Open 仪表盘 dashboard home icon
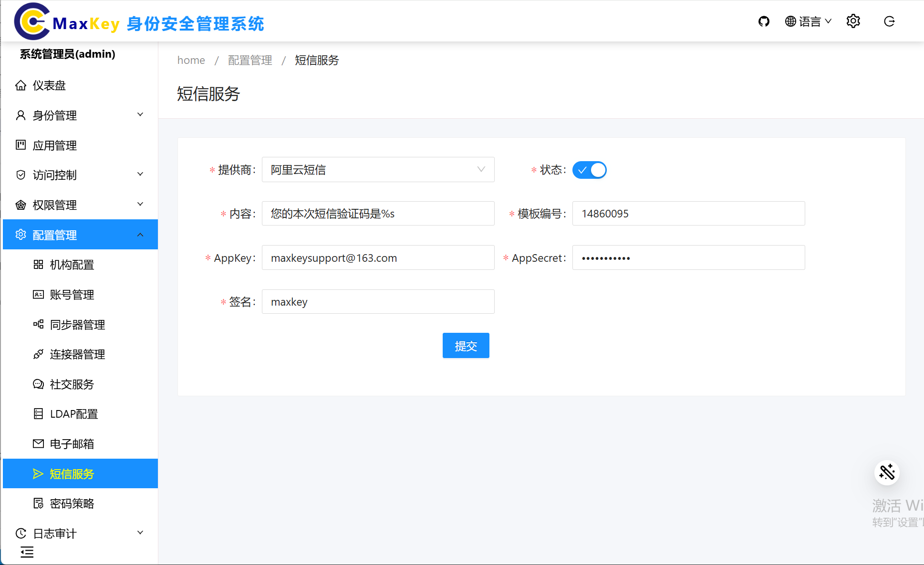924x565 pixels. point(21,85)
